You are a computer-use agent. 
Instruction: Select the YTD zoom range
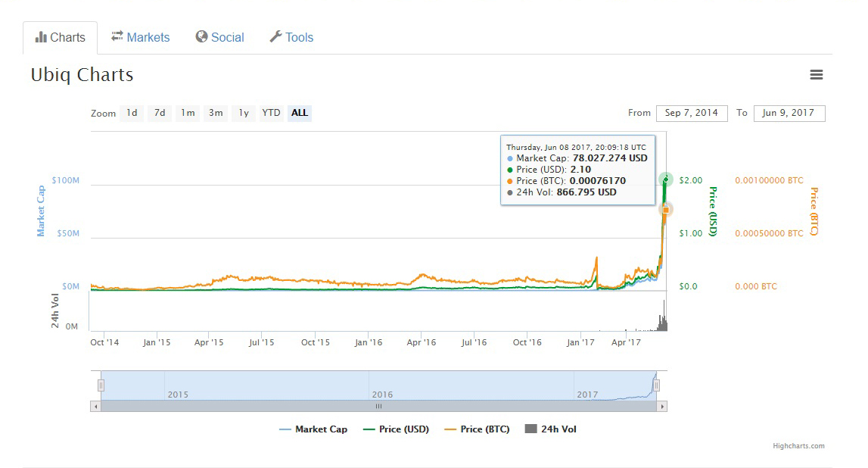271,113
